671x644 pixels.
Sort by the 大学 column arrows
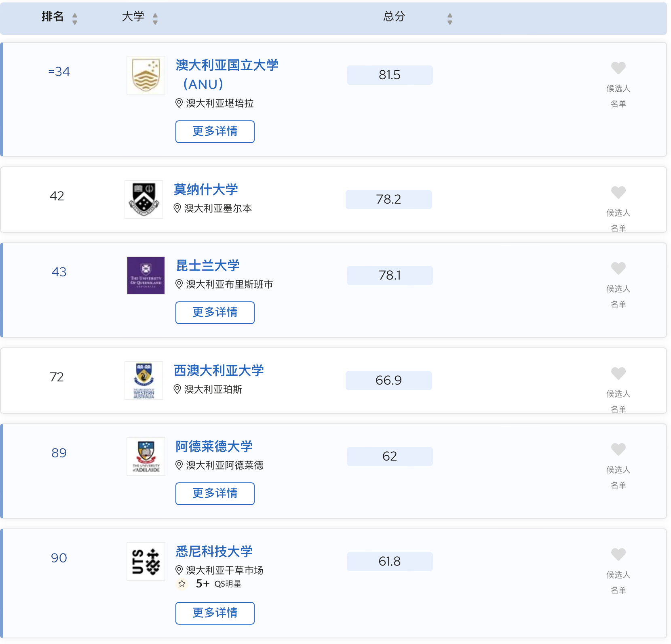pos(155,19)
